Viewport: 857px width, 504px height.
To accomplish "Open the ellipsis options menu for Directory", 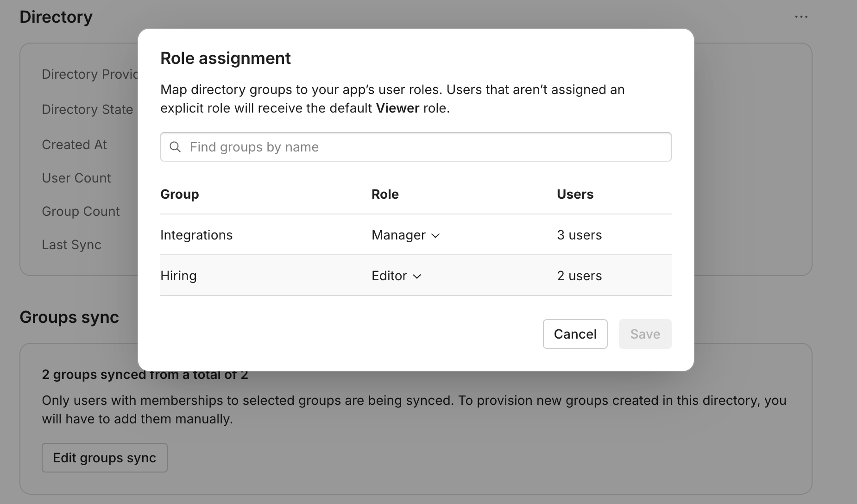I will 801,16.
